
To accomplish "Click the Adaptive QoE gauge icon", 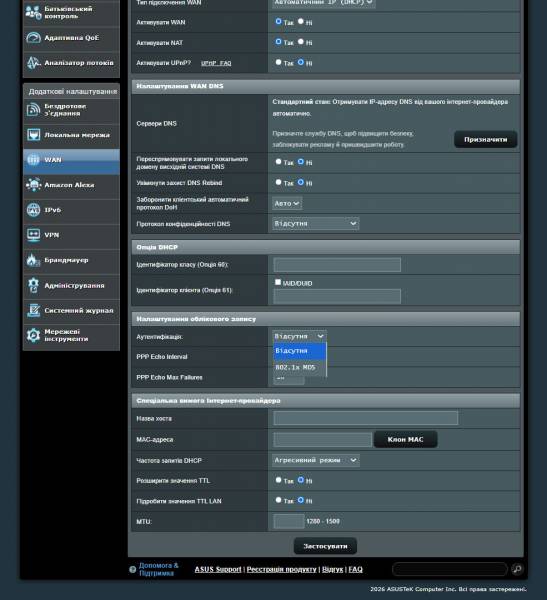I will [x=33, y=38].
